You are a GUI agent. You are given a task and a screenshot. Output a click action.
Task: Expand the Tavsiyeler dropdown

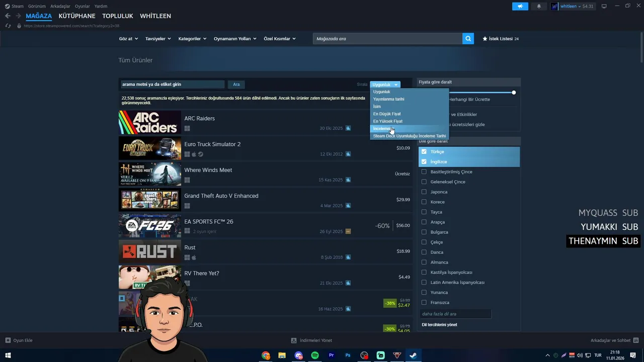158,39
